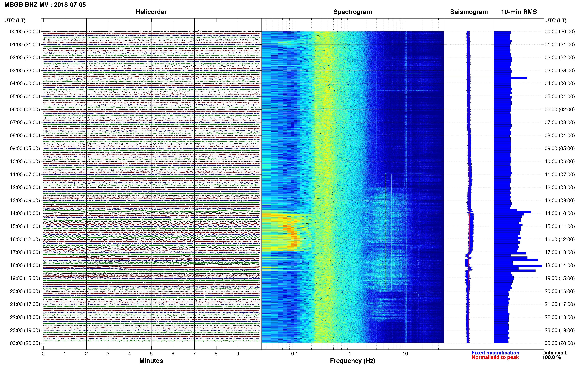Select the 'Seismogram' panel heading
The height and width of the screenshot is (368, 588).
(469, 12)
